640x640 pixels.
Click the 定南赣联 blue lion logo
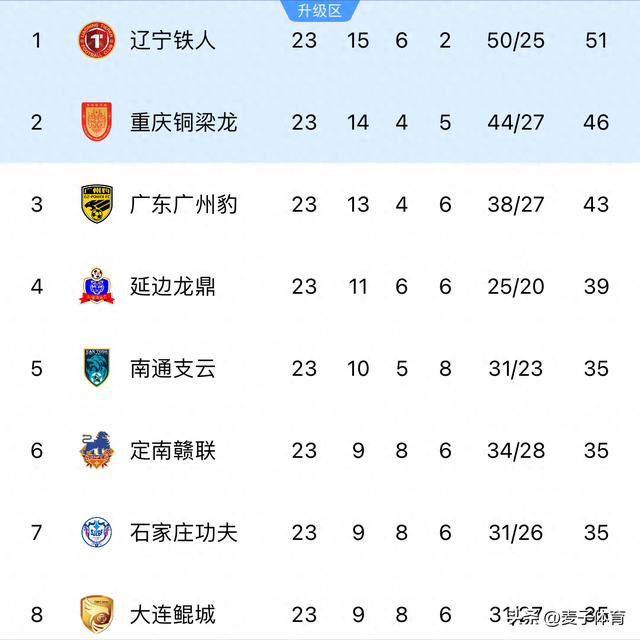click(x=97, y=450)
